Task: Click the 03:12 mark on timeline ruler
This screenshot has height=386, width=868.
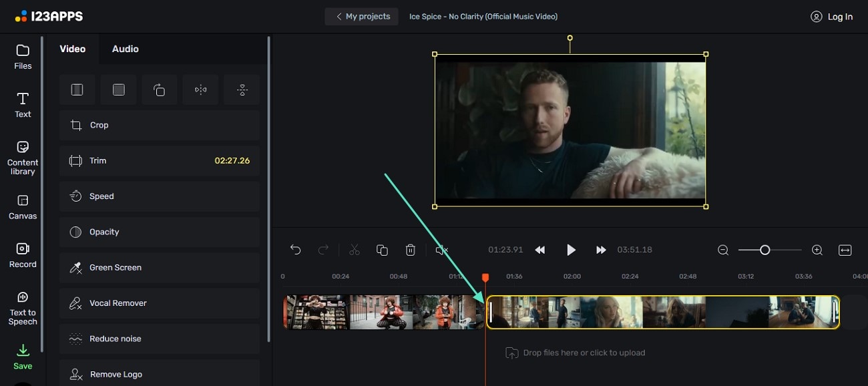Action: tap(746, 276)
